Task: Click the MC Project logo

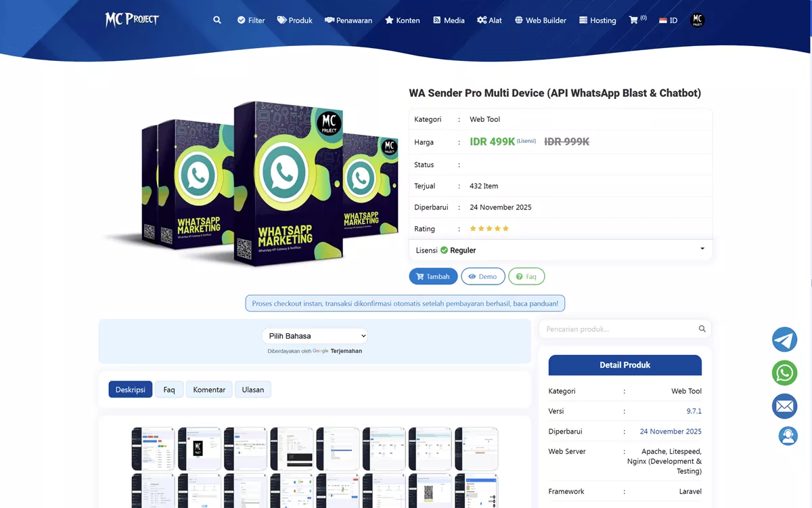Action: pos(132,20)
